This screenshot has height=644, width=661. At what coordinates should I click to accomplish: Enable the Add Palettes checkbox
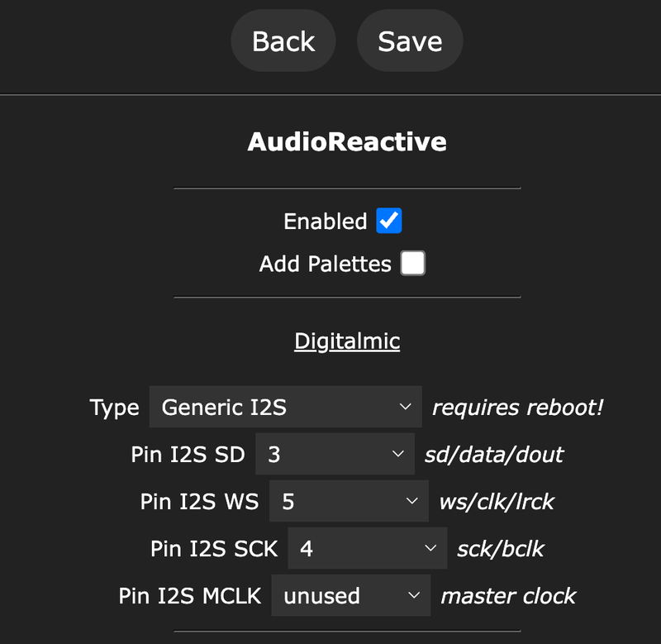pos(412,264)
